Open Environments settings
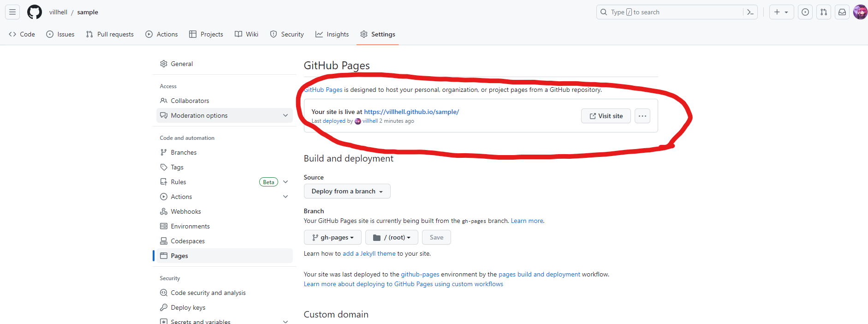 pyautogui.click(x=225, y=226)
